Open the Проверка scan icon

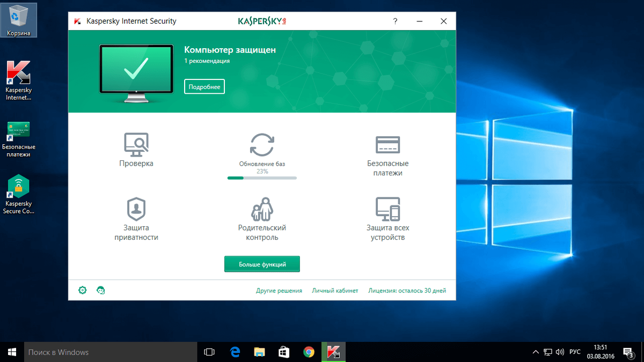coord(136,144)
